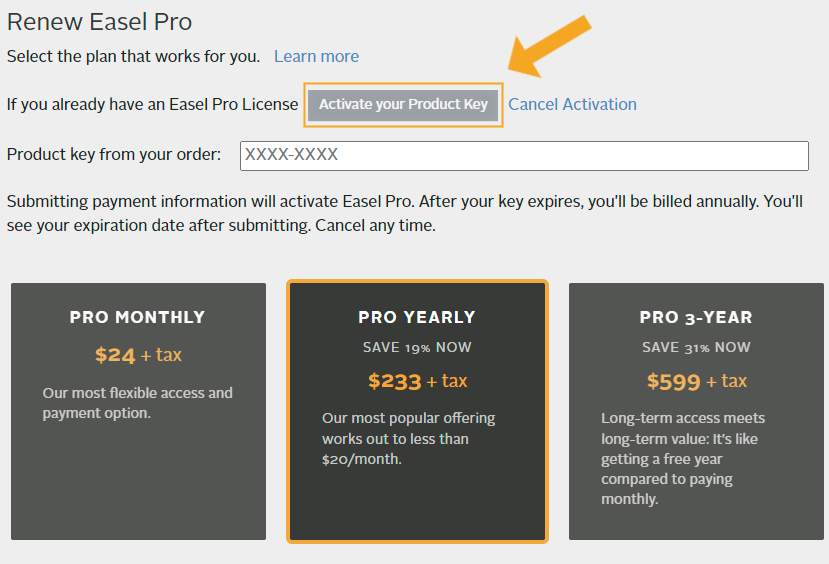Click the 'Long-term access' 3-year description
This screenshot has width=829, height=564.
click(683, 458)
